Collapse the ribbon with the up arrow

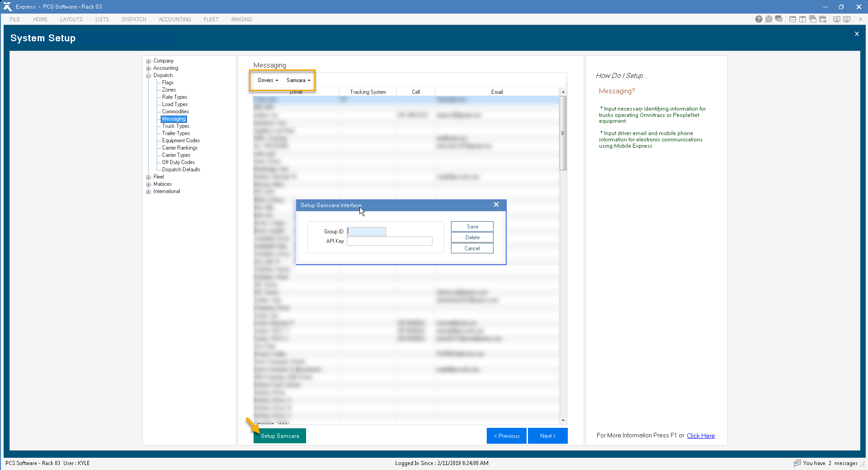click(x=860, y=19)
